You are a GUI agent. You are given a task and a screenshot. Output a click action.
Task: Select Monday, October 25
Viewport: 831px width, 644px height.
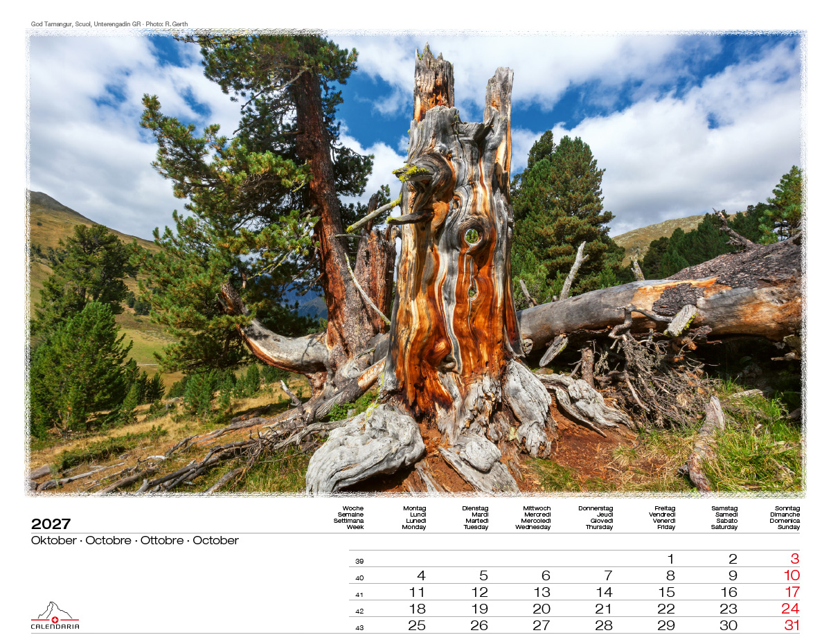pos(417,625)
